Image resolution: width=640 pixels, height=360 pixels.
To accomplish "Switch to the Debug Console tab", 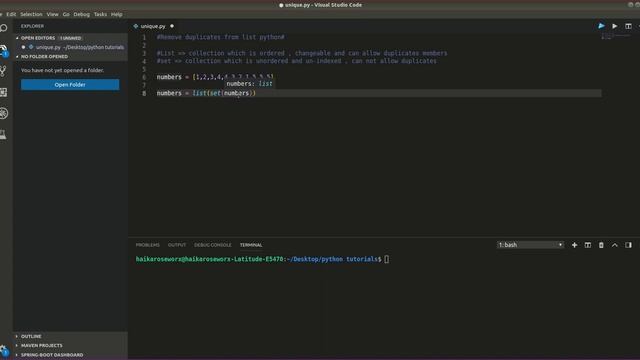I will 212,245.
